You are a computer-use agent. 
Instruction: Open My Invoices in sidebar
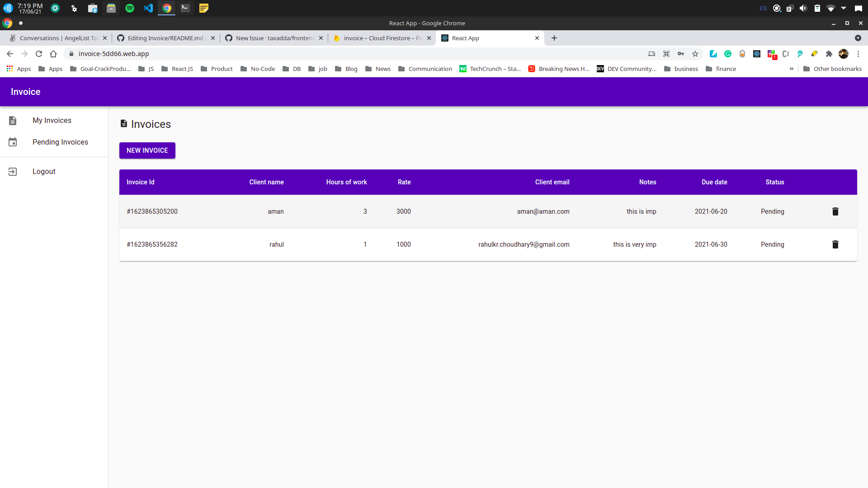click(x=54, y=121)
